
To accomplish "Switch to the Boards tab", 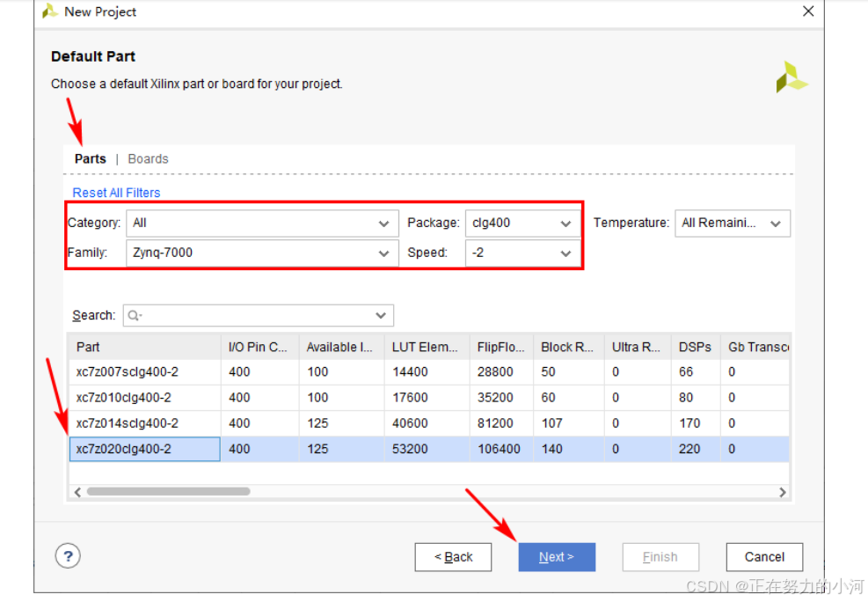I will 148,159.
